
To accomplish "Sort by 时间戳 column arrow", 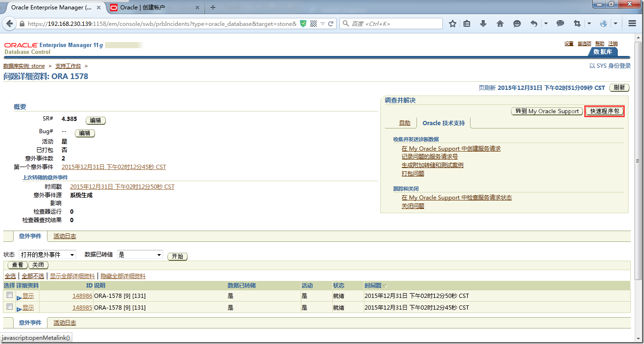I will click(x=385, y=286).
